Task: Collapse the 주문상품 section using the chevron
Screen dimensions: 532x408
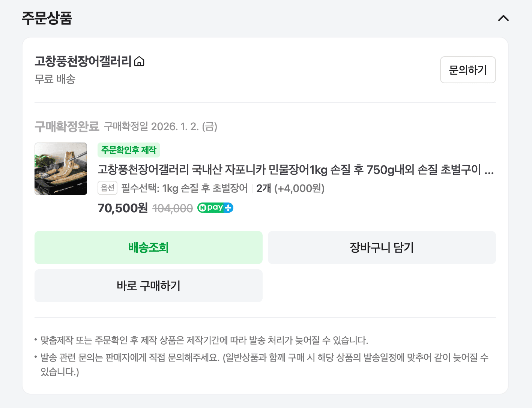Action: (x=503, y=18)
